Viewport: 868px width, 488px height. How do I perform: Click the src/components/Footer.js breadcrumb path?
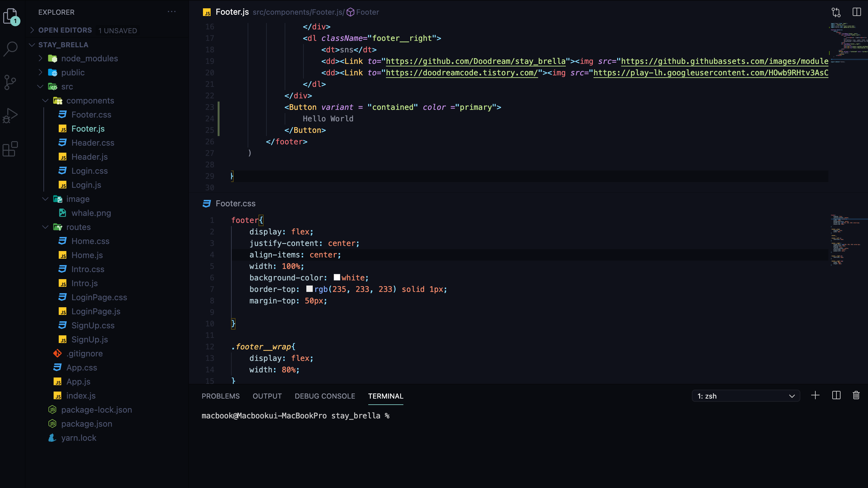point(298,12)
